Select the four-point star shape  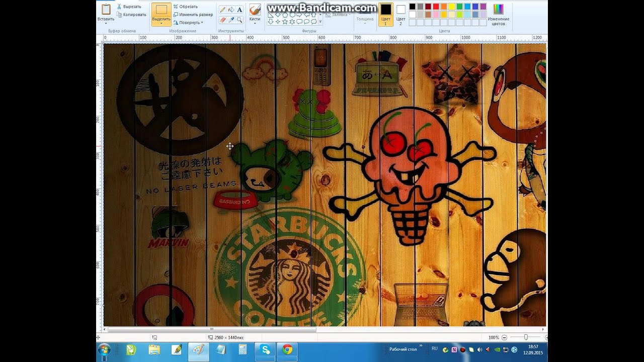(278, 22)
